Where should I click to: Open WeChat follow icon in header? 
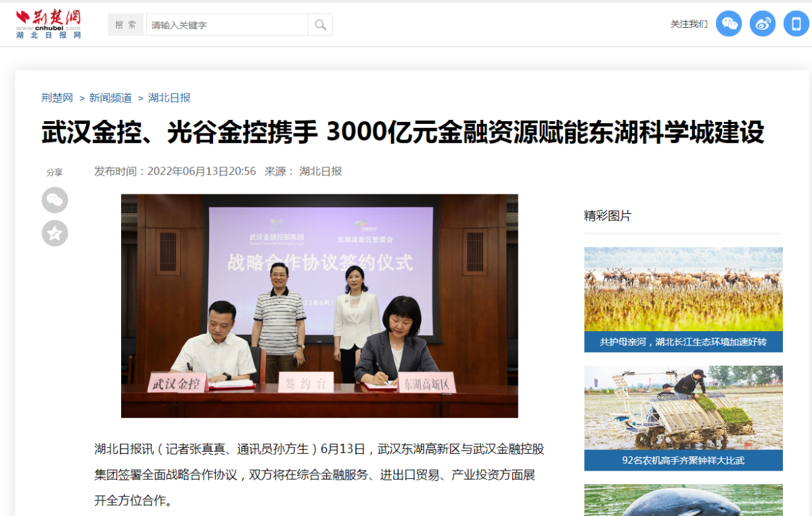(x=729, y=24)
